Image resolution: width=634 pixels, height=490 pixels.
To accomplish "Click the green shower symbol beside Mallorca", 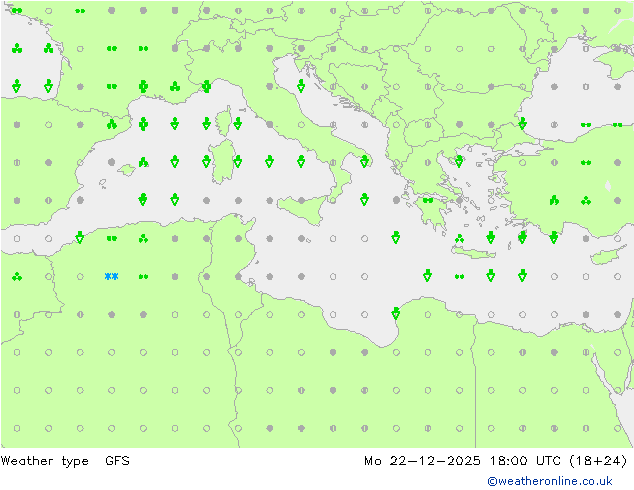I will click(144, 163).
